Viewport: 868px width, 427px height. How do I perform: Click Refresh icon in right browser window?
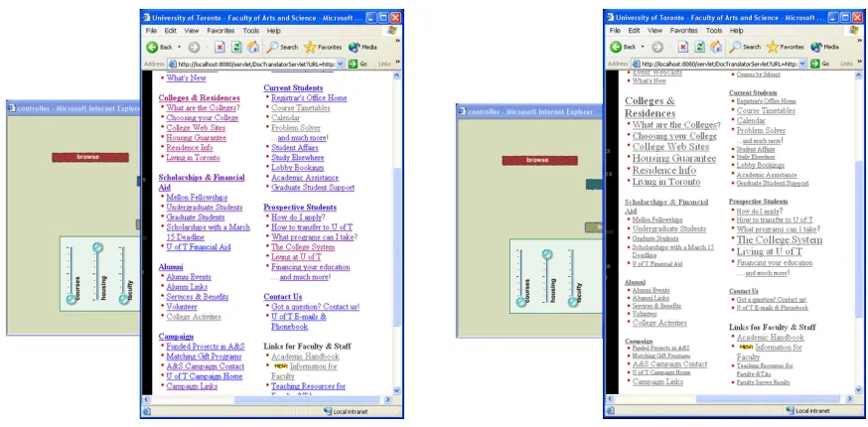(x=700, y=47)
